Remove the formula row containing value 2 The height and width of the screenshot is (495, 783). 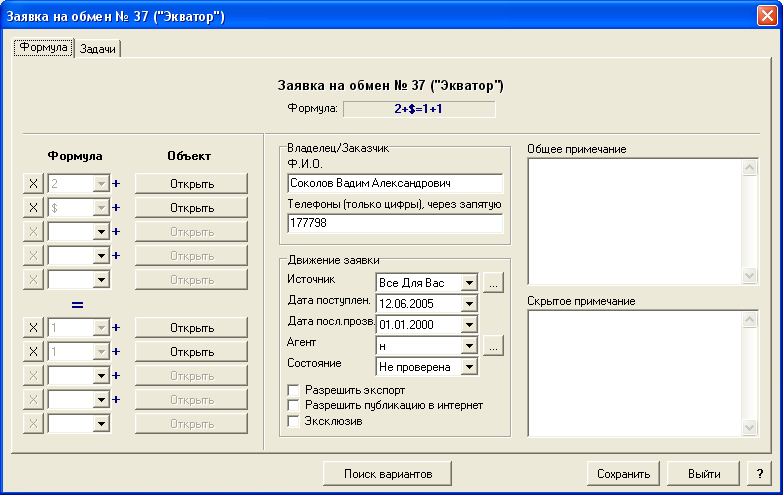(x=33, y=184)
